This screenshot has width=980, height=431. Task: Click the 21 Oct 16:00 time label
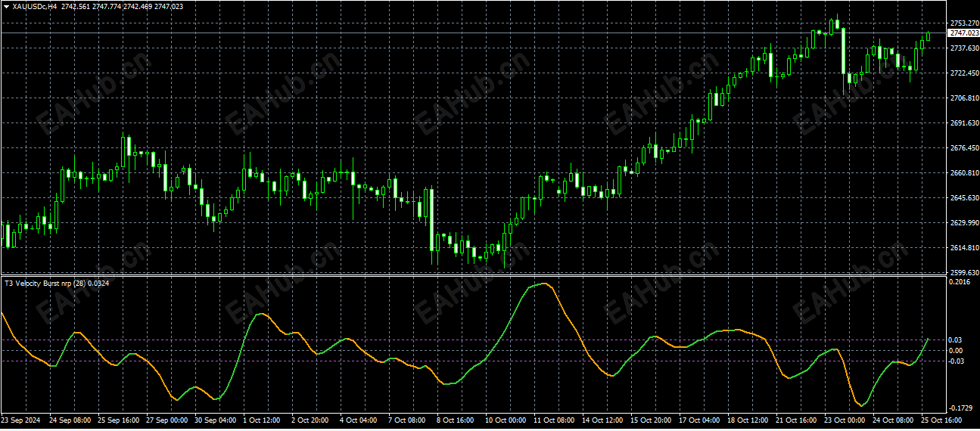[796, 420]
